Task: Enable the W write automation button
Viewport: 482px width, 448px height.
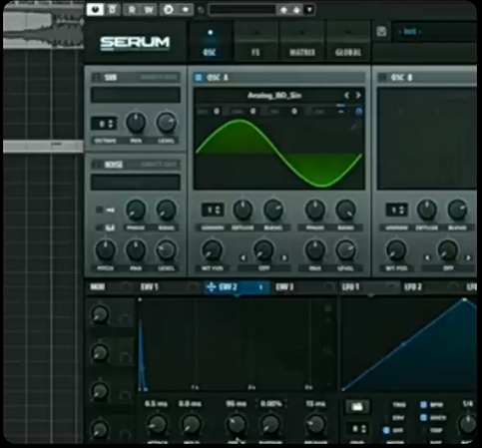Action: click(149, 10)
